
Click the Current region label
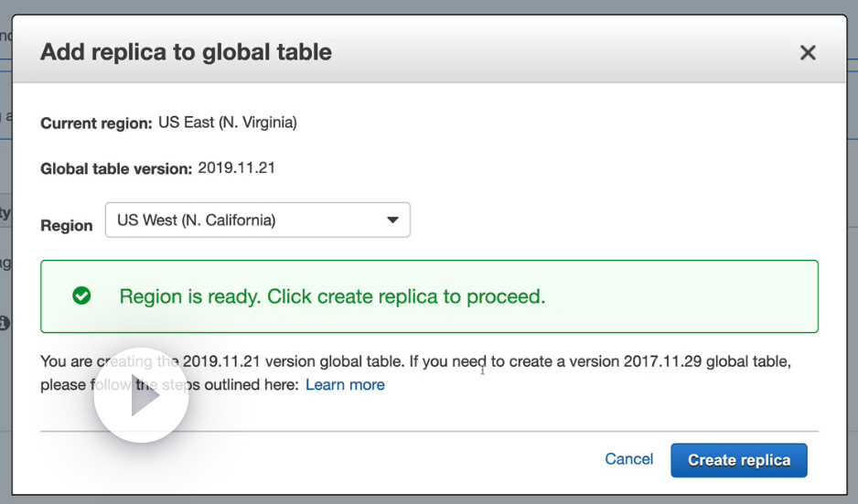96,123
